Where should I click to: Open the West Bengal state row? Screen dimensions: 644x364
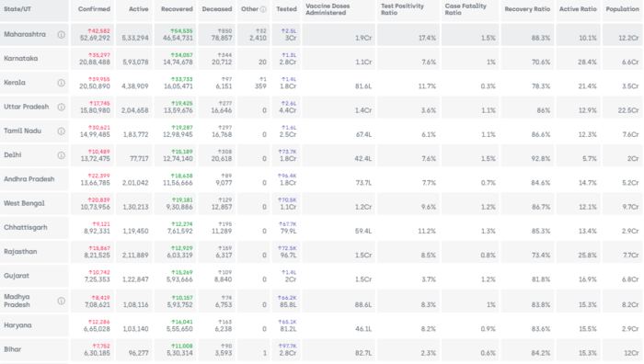point(322,203)
